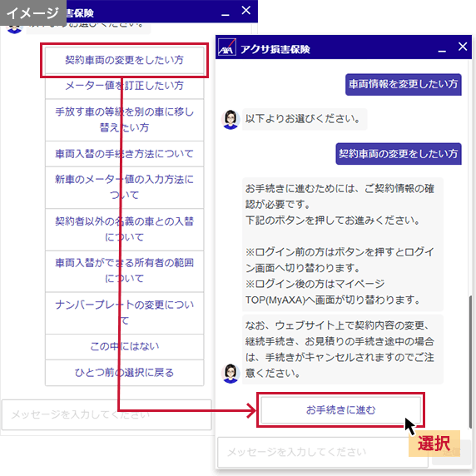The image size is (476, 476).
Task: Select 契約者以外の名義の車との入替について
Action: click(x=125, y=230)
